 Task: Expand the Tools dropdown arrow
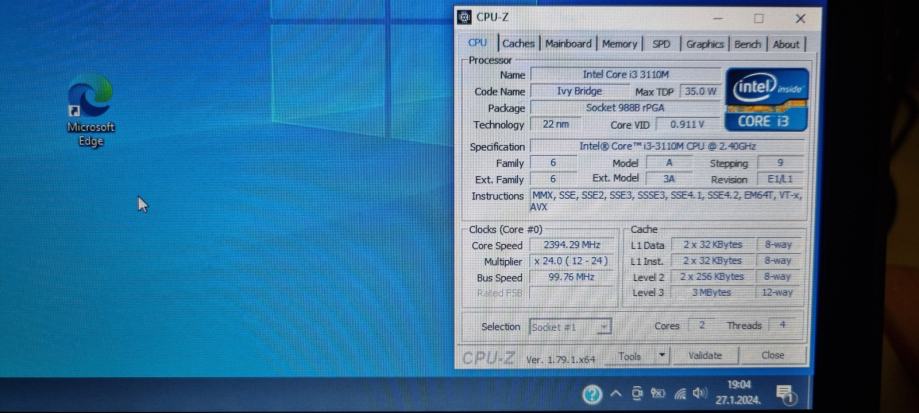point(662,356)
